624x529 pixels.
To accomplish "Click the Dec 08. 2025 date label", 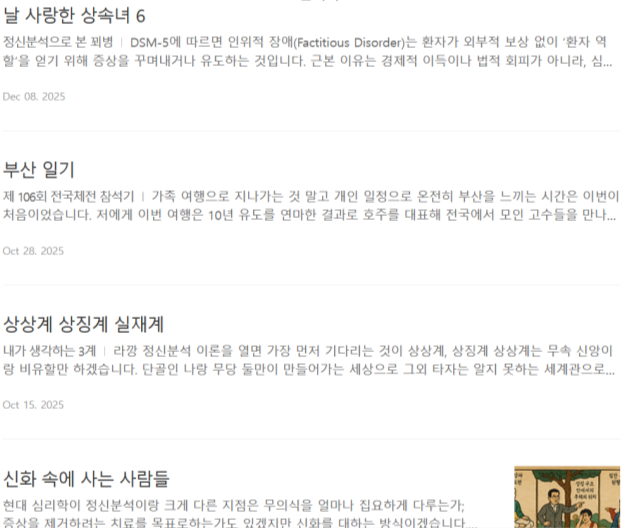I will 34,97.
